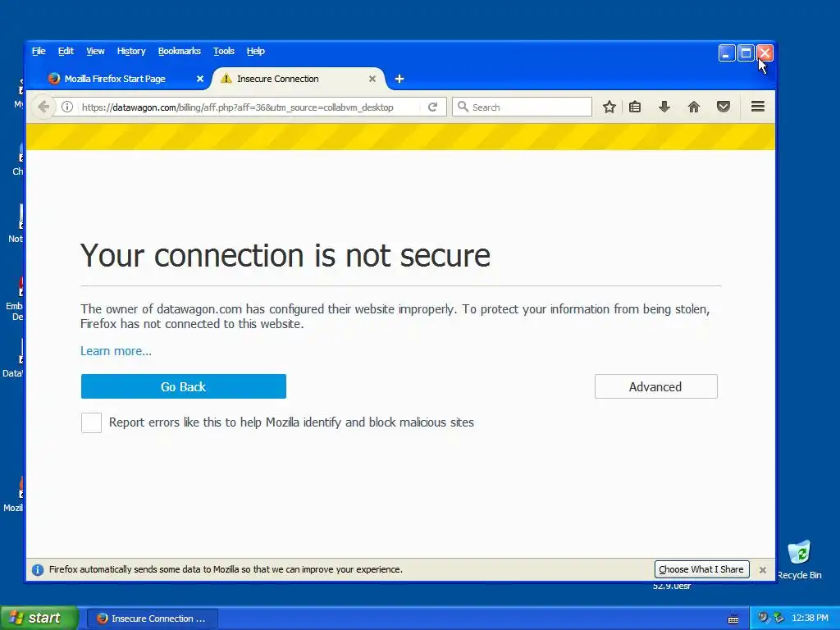This screenshot has height=630, width=840.
Task: Follow the Learn more link
Action: click(116, 351)
